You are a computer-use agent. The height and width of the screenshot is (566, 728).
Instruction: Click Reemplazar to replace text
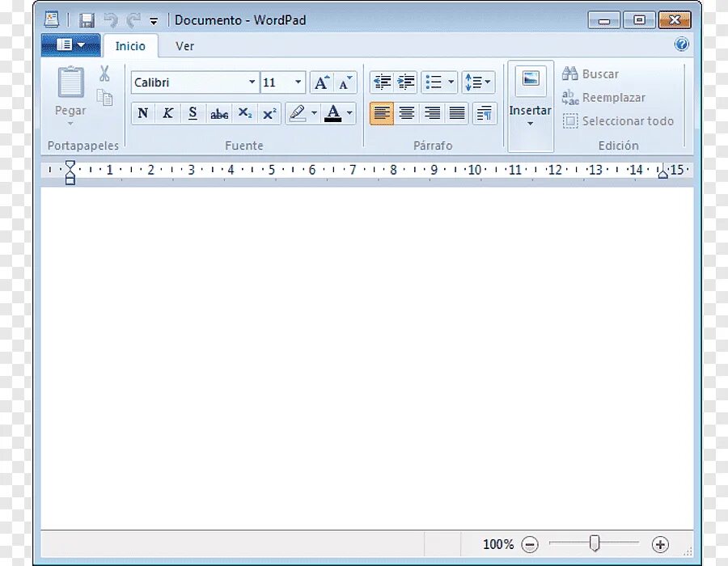coord(603,97)
